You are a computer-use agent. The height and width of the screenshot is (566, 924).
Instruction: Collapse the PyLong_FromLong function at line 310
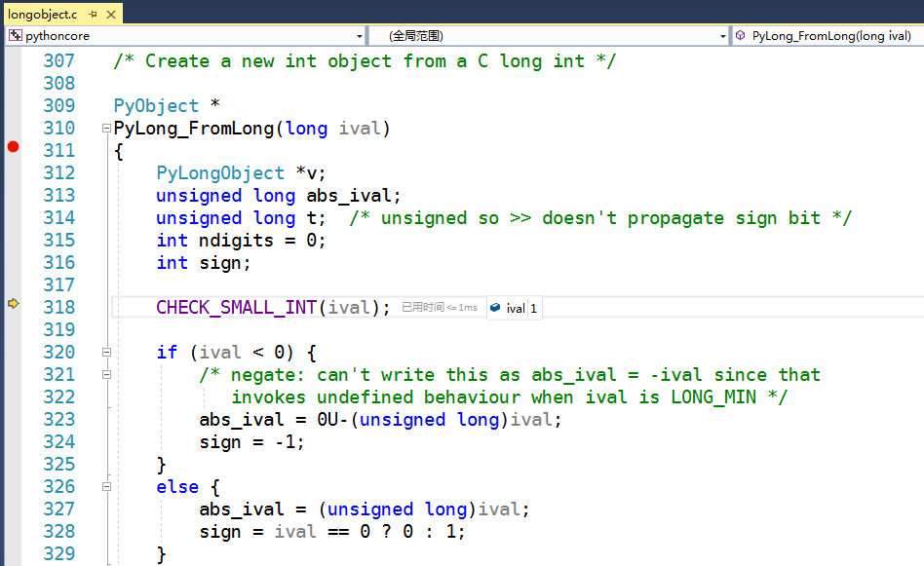tap(106, 128)
